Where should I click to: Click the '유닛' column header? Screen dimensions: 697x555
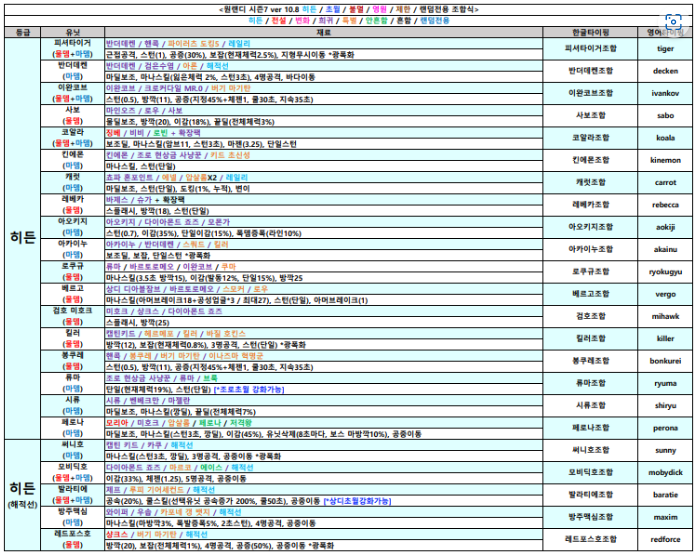click(x=72, y=32)
